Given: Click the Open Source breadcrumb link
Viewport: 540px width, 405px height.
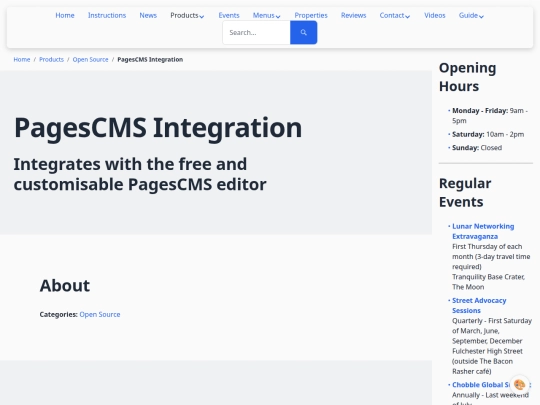Looking at the screenshot, I should pyautogui.click(x=90, y=60).
